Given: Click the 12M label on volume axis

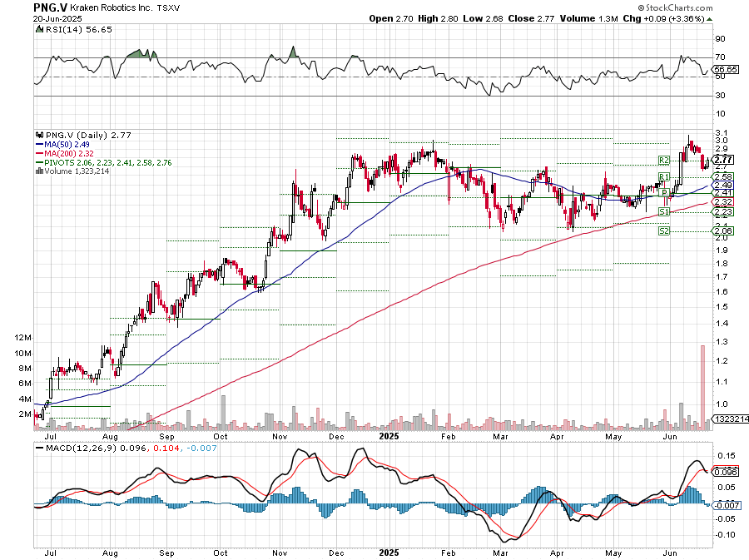Looking at the screenshot, I should [23, 338].
